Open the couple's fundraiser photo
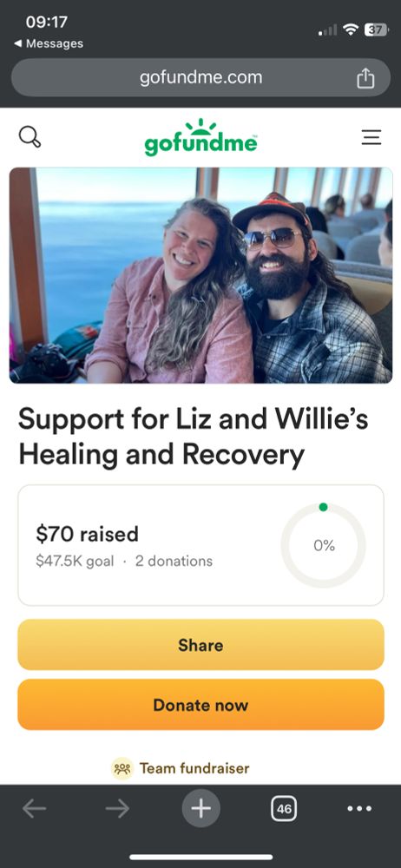 [200, 275]
